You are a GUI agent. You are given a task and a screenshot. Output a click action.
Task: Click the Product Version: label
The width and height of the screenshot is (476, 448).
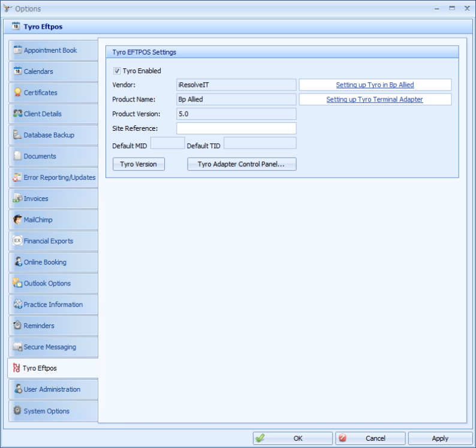136,114
